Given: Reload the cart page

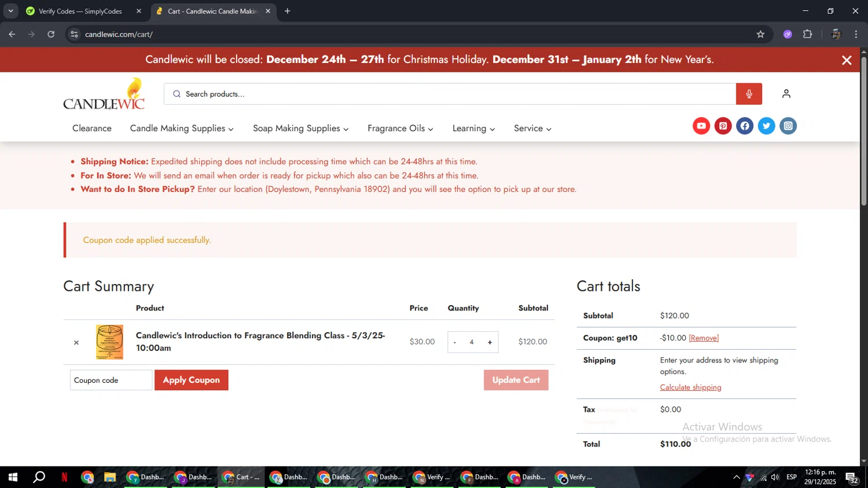Looking at the screenshot, I should (x=51, y=34).
